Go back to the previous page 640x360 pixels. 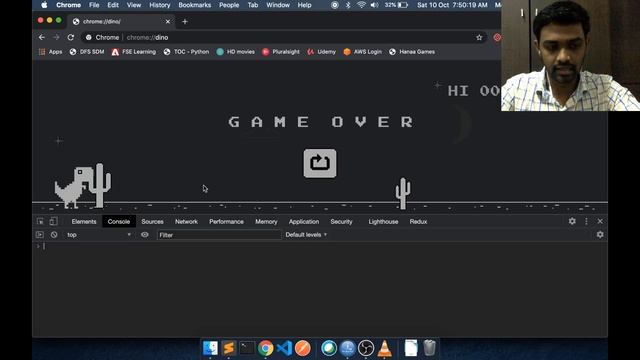point(42,37)
